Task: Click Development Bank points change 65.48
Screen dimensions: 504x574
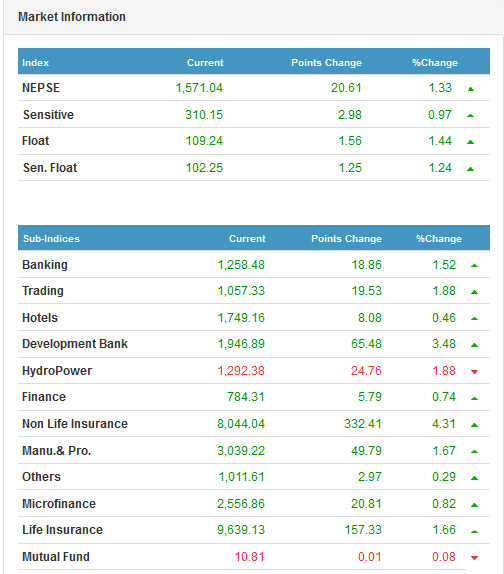Action: [x=366, y=344]
